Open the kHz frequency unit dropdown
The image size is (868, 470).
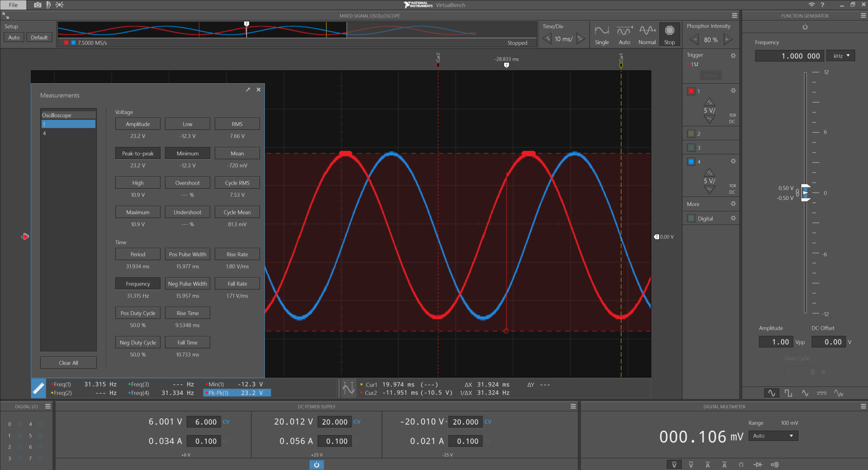841,56
